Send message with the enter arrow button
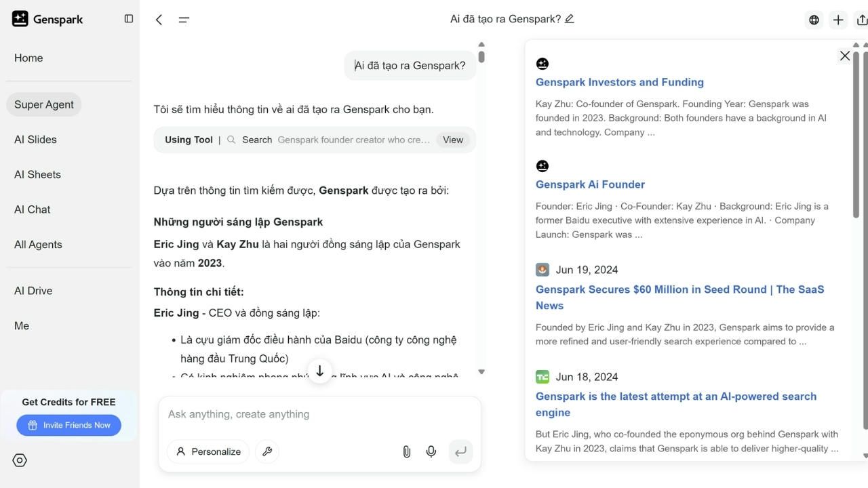This screenshot has width=868, height=488. (460, 451)
